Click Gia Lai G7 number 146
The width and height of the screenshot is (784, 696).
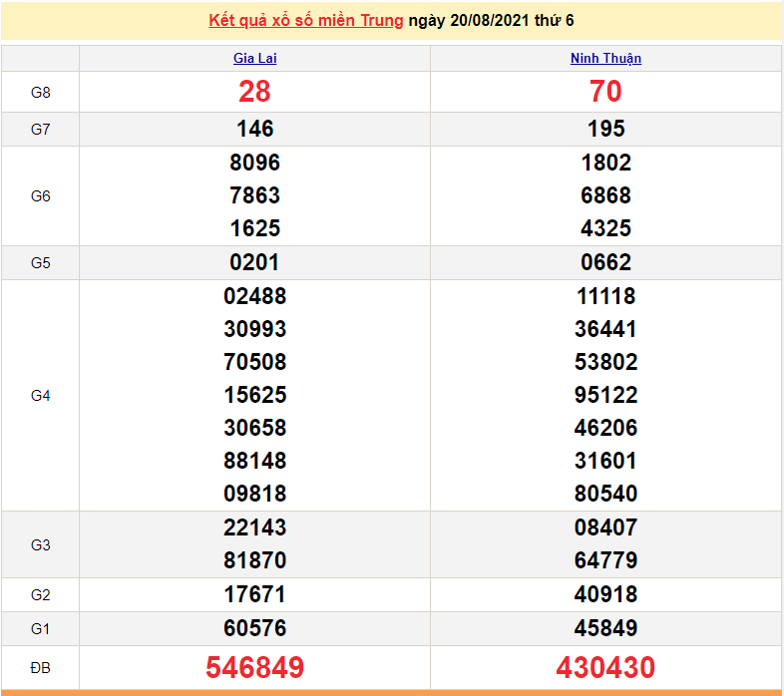254,129
